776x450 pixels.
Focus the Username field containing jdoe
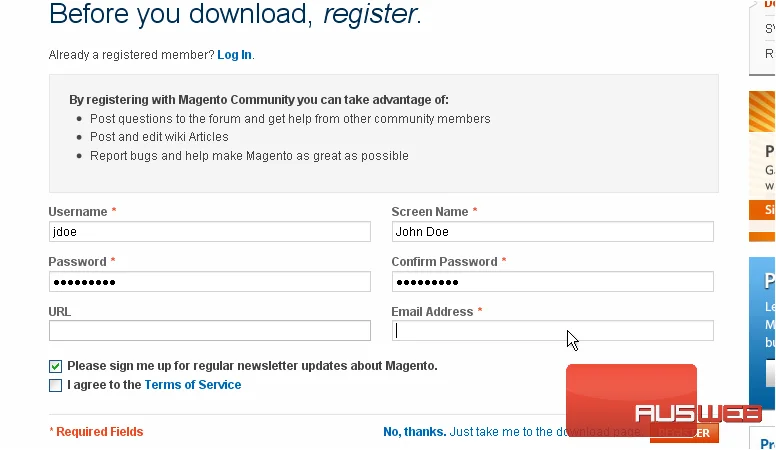(210, 232)
